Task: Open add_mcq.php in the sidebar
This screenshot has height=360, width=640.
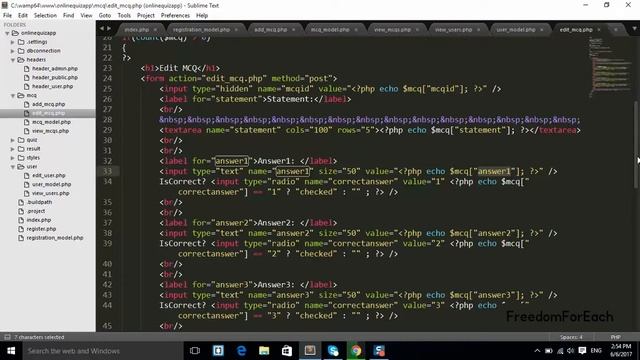Action: 48,104
